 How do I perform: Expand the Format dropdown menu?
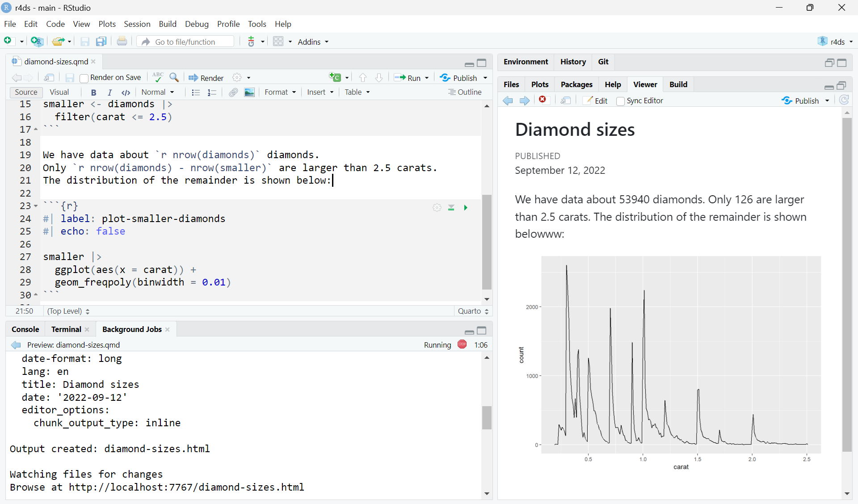tap(280, 92)
